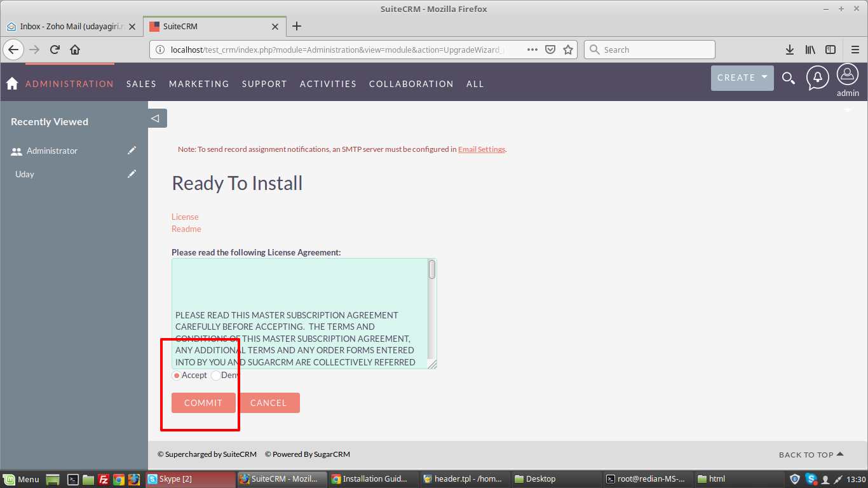The width and height of the screenshot is (868, 488).
Task: Click the SuiteCRM home icon
Action: pyautogui.click(x=11, y=84)
